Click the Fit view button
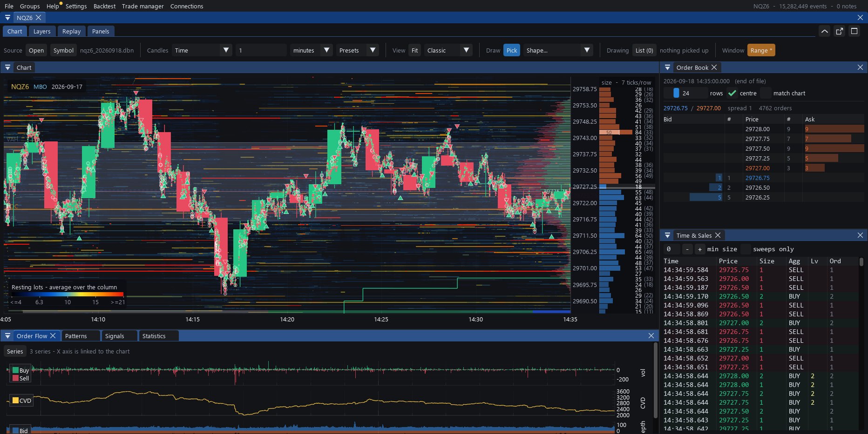The height and width of the screenshot is (434, 868). [414, 50]
